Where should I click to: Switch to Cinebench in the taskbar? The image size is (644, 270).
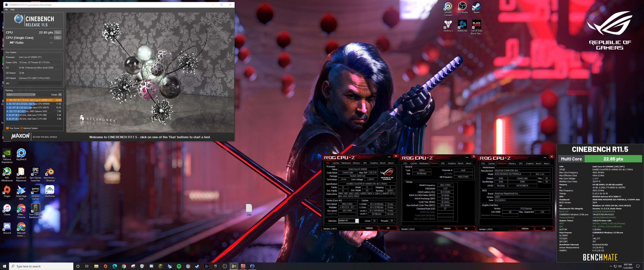pos(252,266)
